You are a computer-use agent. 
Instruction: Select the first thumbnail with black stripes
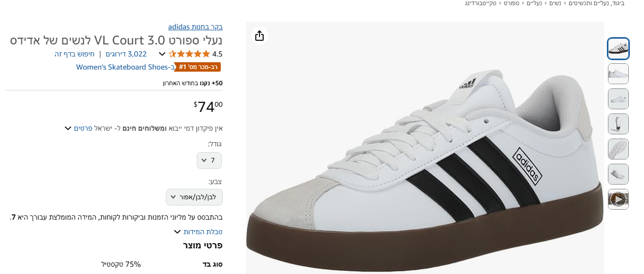click(618, 49)
